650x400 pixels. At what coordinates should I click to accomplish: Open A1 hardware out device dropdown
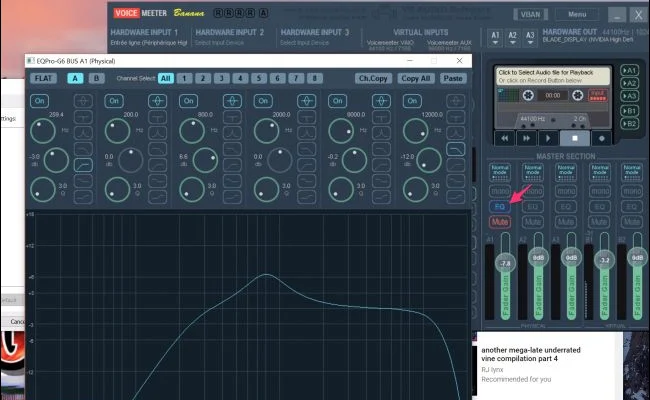pos(495,38)
